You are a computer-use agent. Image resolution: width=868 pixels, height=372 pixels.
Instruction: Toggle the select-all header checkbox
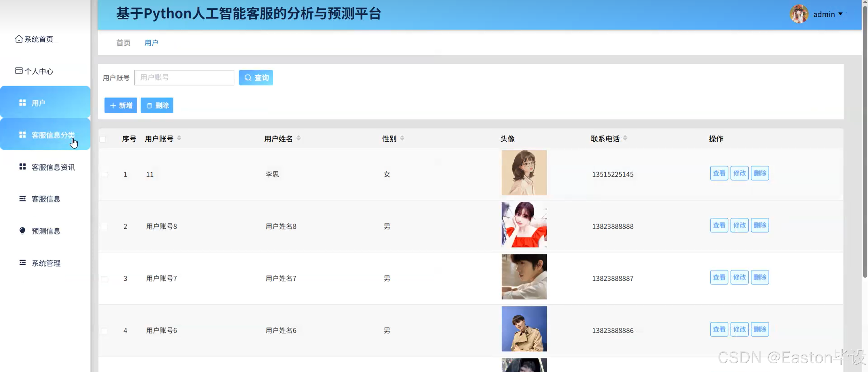coord(103,139)
